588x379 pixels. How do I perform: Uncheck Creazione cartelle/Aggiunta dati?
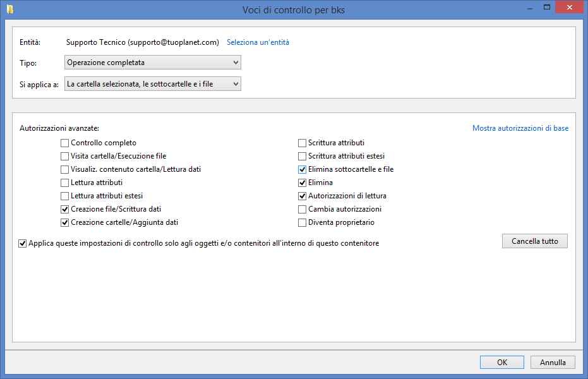pos(64,222)
